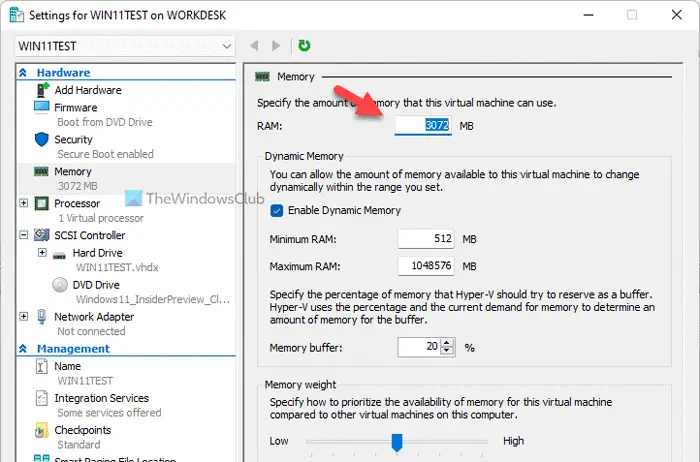Click the green Refresh icon in toolbar

[x=304, y=46]
